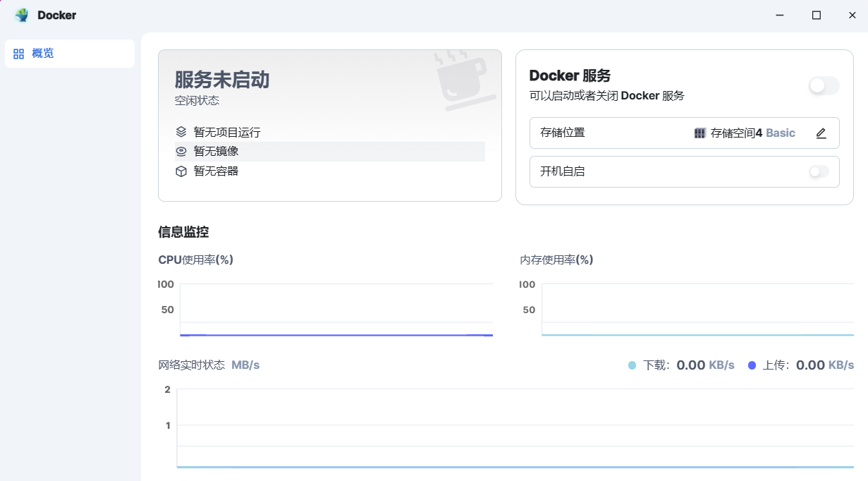Click the network status chart area
The width and height of the screenshot is (868, 481).
coord(515,428)
